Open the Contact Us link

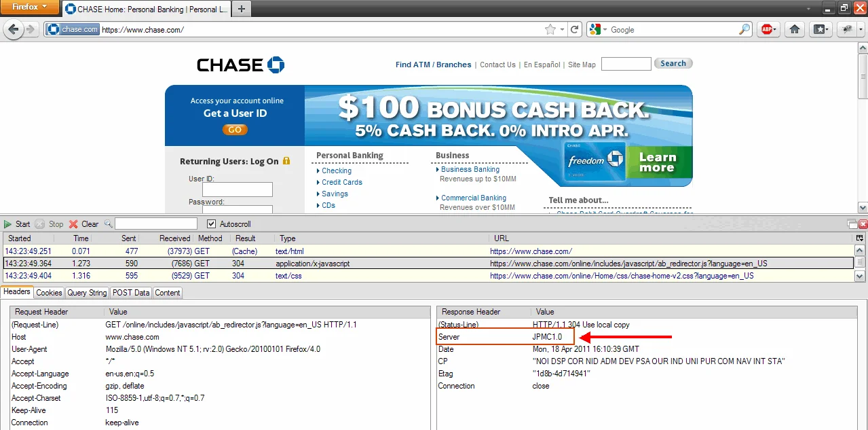coord(497,65)
